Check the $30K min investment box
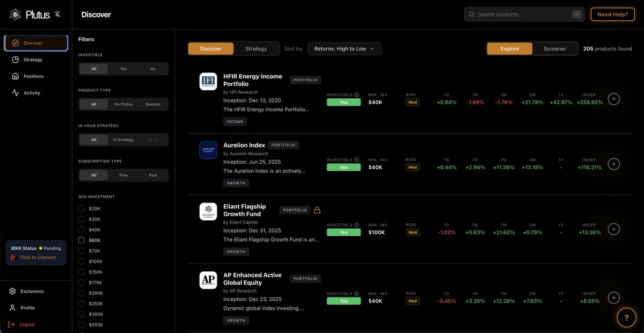644x333 pixels. pos(81,219)
